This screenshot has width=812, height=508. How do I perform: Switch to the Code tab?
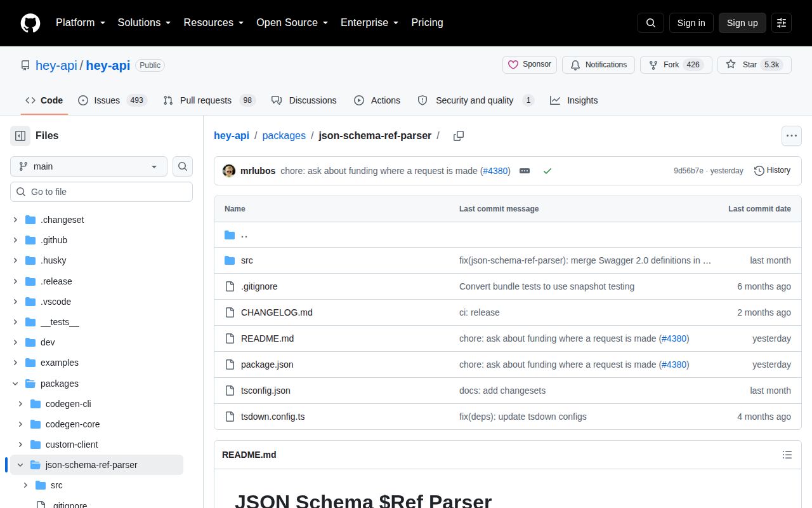click(44, 100)
